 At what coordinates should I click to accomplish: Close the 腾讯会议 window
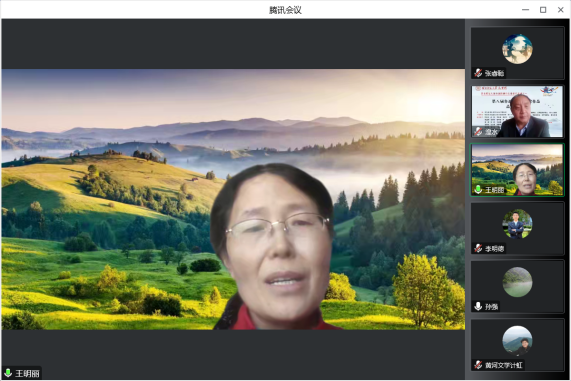(x=561, y=10)
